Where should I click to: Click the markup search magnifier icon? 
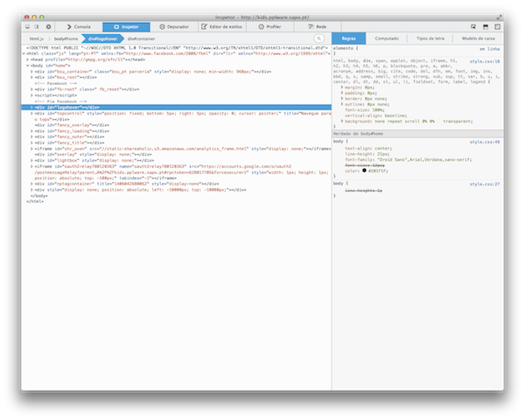pyautogui.click(x=319, y=38)
